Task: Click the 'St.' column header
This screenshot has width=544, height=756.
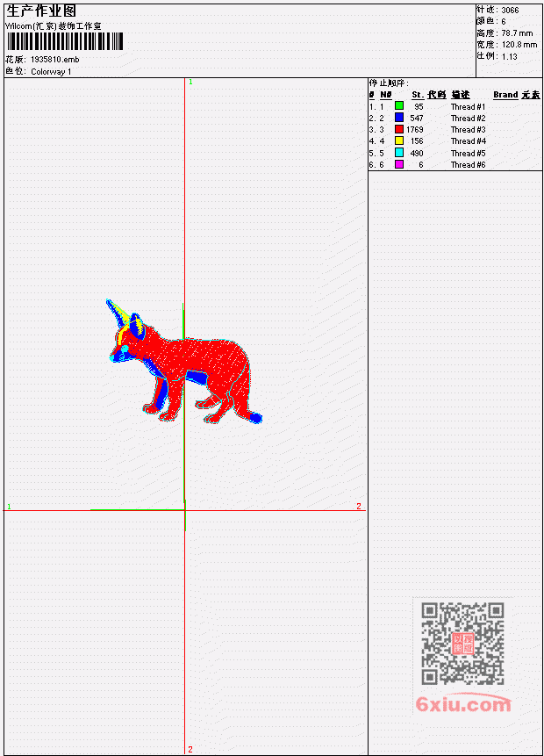Action: 418,95
